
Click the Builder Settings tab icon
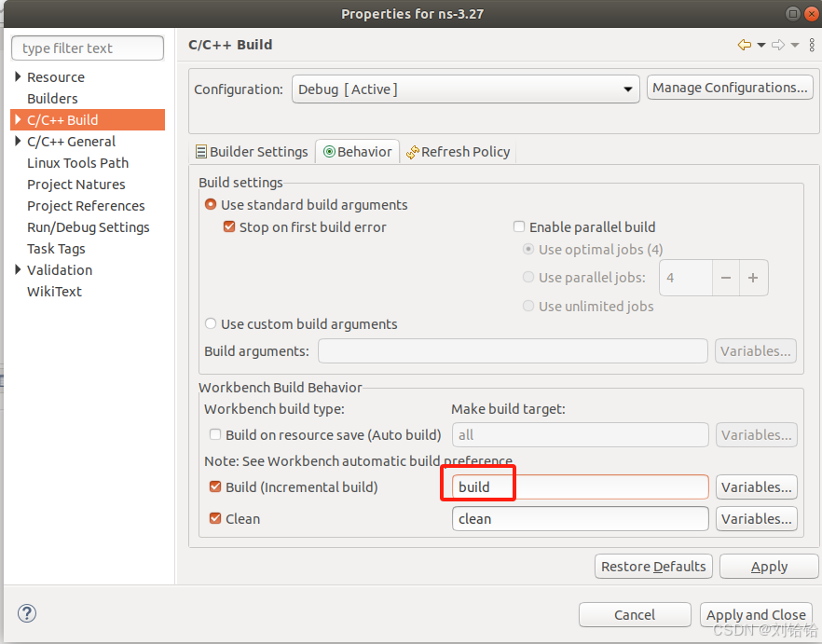(x=202, y=151)
